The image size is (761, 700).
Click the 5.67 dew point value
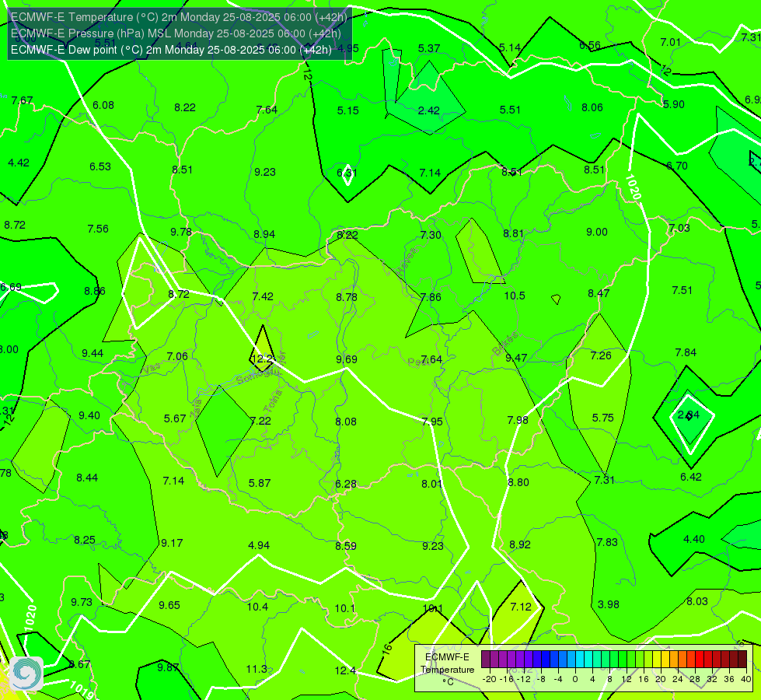coord(175,418)
